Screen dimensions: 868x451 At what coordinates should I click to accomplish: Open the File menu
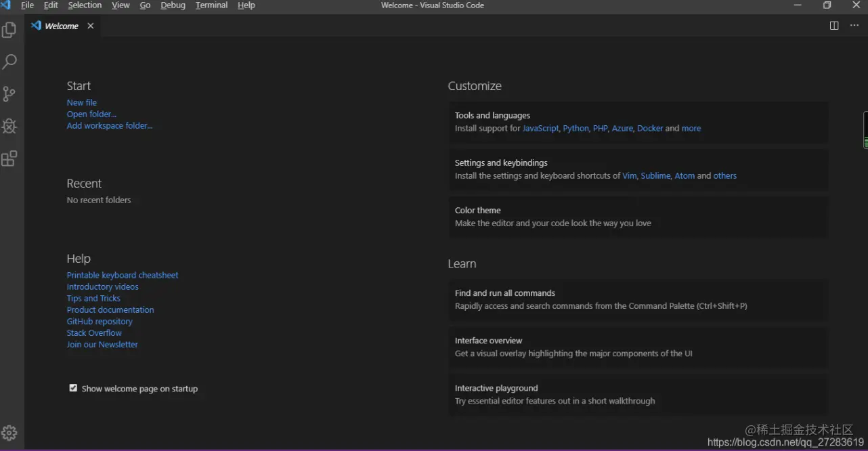28,5
